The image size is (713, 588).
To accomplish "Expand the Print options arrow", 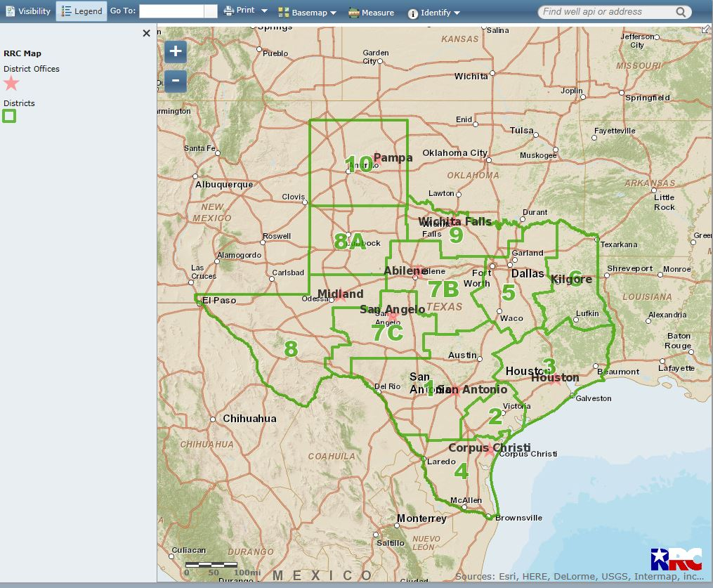I will pos(265,11).
